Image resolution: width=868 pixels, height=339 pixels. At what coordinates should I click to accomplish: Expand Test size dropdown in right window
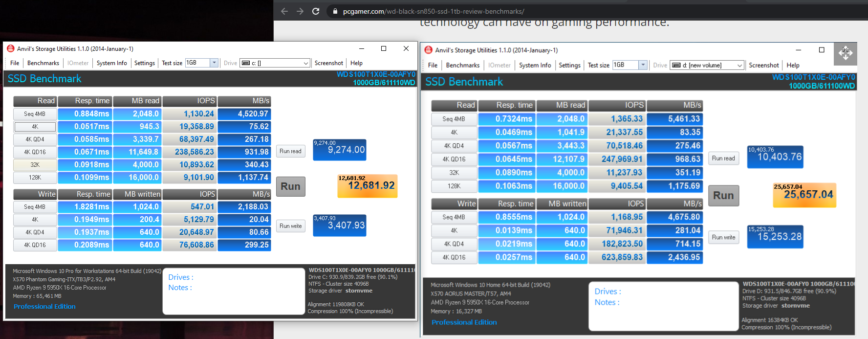[x=643, y=65]
